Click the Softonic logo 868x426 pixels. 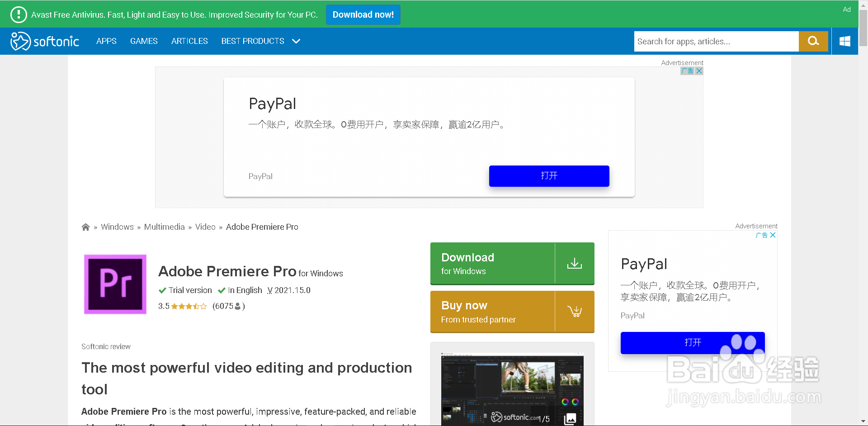coord(45,41)
